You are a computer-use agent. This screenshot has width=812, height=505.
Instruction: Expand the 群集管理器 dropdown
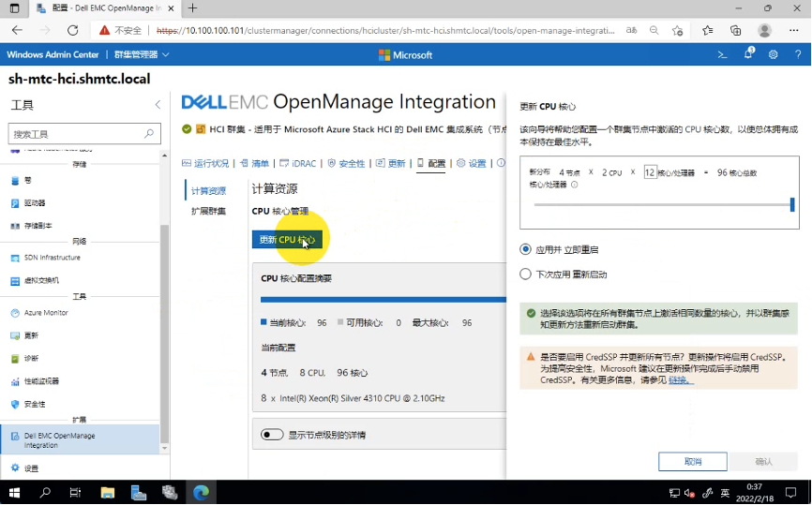[x=142, y=54]
